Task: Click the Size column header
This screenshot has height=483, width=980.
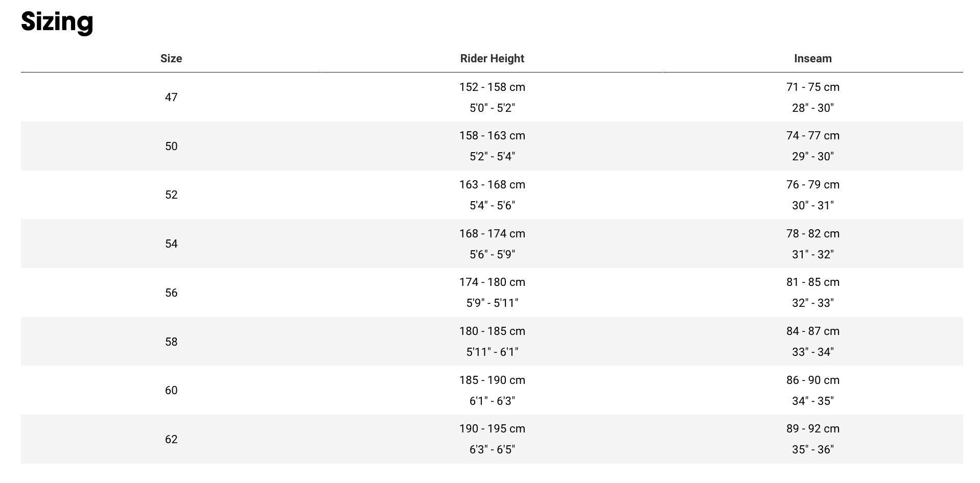Action: click(171, 59)
